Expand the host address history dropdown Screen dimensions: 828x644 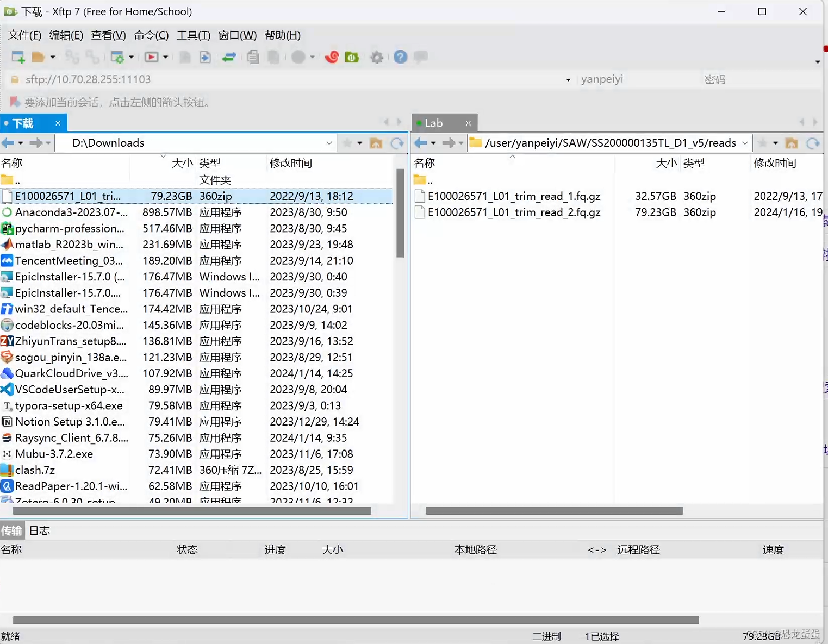[568, 80]
